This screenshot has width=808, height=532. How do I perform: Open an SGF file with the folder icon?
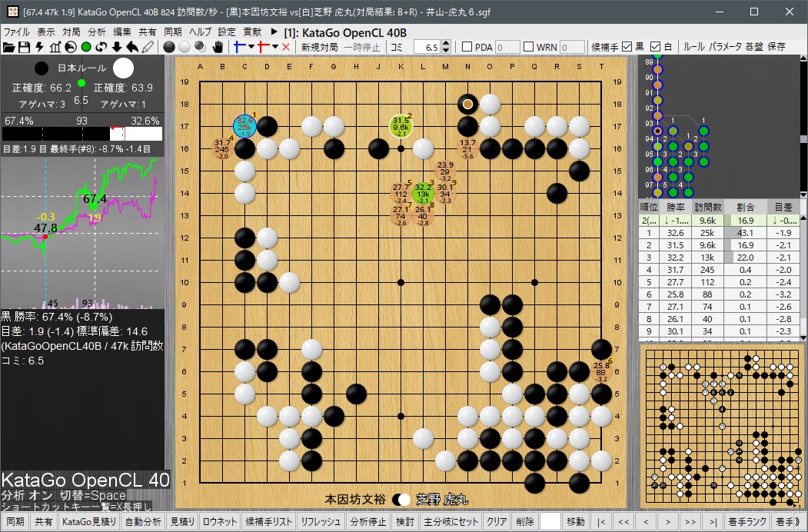coord(8,47)
